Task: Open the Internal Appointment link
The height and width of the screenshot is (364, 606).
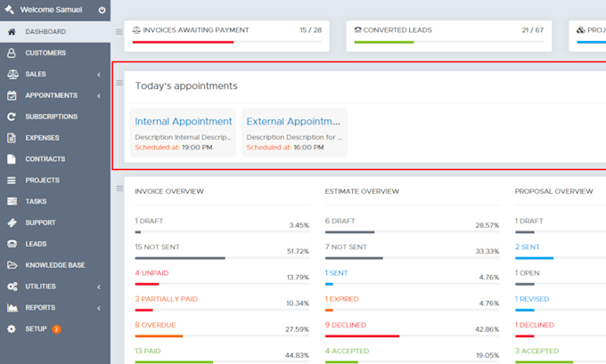Action: click(183, 121)
